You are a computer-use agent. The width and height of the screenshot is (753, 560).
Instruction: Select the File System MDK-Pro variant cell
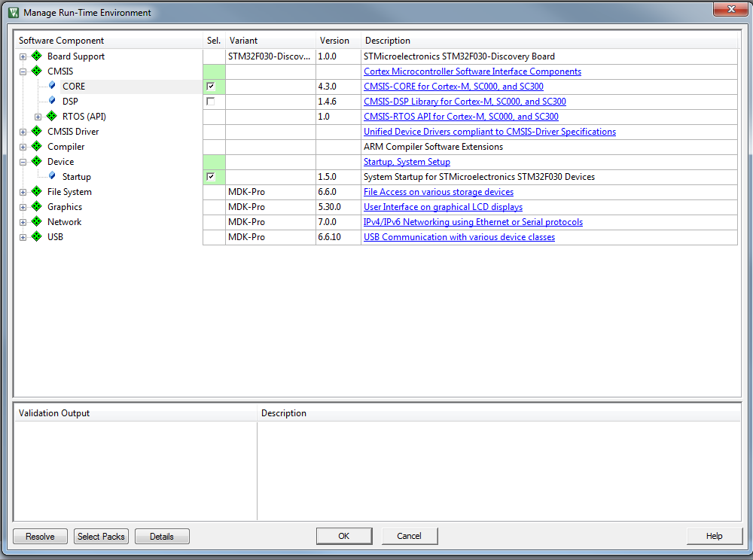(270, 192)
